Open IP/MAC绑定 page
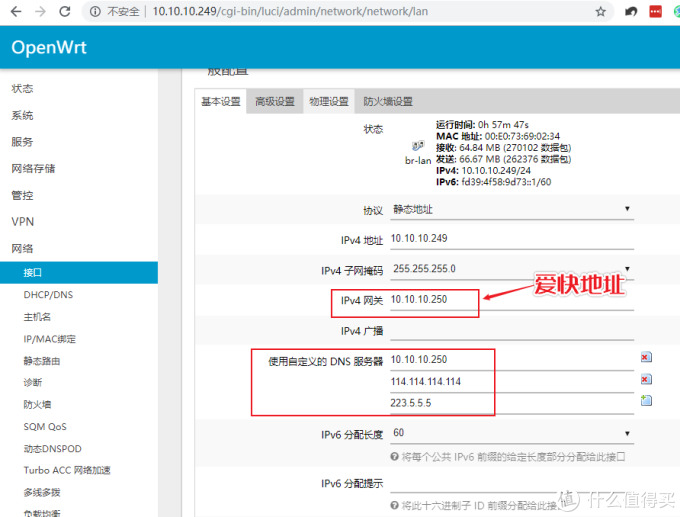 [49, 339]
